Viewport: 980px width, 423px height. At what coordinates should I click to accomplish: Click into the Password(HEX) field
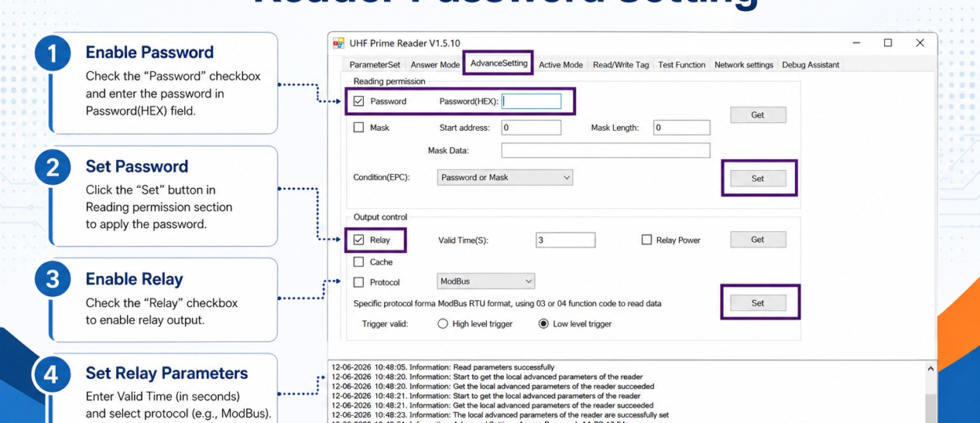[x=532, y=101]
